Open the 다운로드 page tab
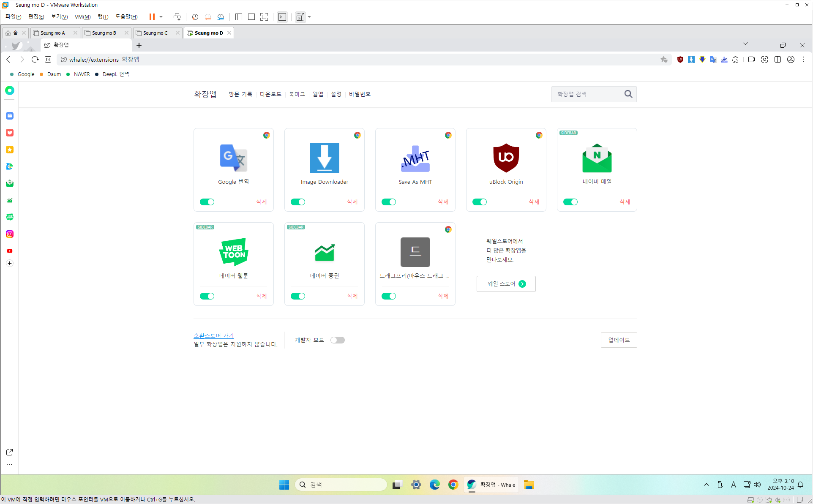This screenshot has height=504, width=813. [270, 94]
